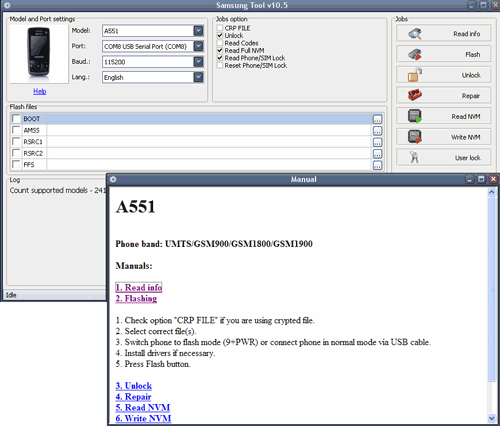Open the Model dropdown arrow
This screenshot has width=500, height=426.
click(x=198, y=31)
